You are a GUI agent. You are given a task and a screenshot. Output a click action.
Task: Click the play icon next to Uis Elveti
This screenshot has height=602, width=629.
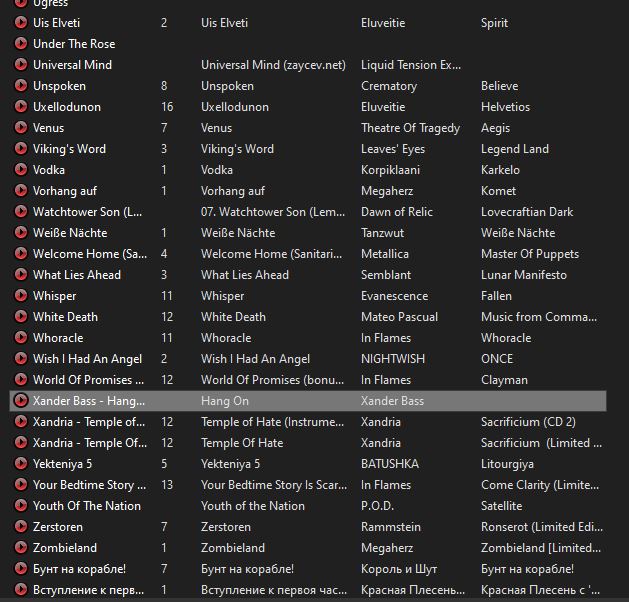tap(21, 22)
